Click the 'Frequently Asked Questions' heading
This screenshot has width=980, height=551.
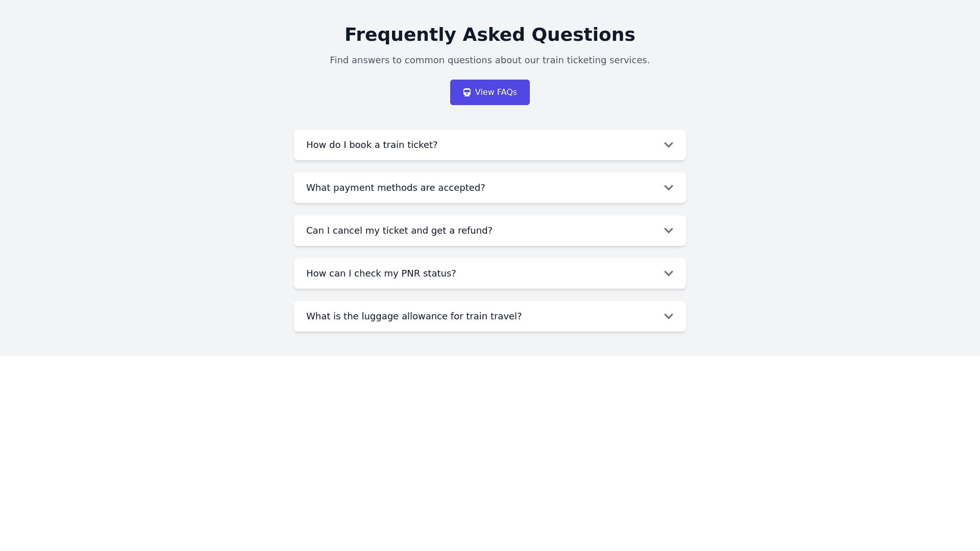pos(489,35)
